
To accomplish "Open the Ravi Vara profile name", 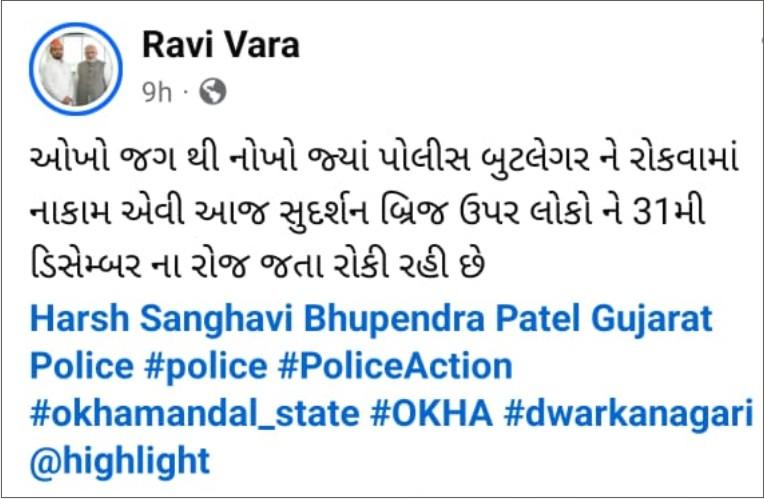I will [x=221, y=45].
